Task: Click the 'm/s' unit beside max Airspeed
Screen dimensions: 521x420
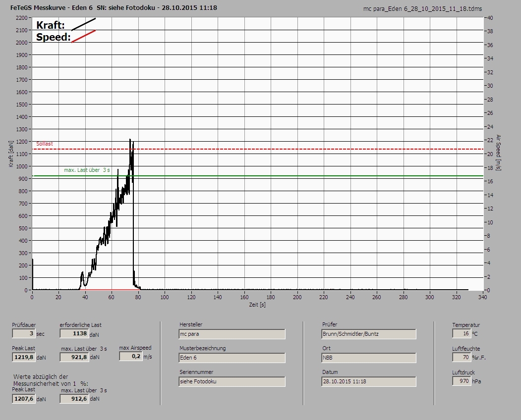Action: click(148, 357)
